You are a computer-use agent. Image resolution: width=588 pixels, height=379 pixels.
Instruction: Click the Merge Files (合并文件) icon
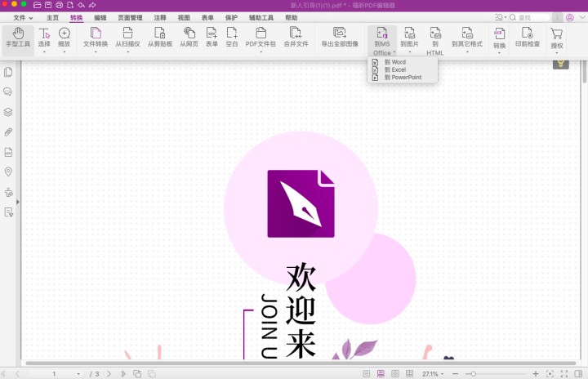click(x=296, y=38)
